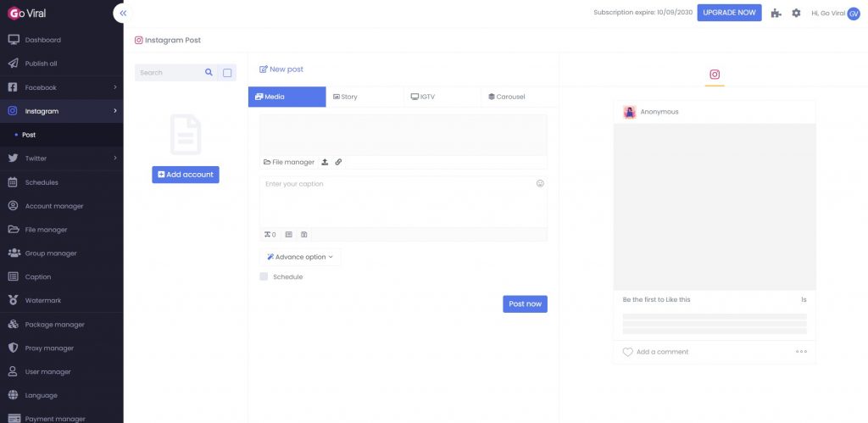
Task: Click the Enter your caption text area
Action: click(403, 202)
